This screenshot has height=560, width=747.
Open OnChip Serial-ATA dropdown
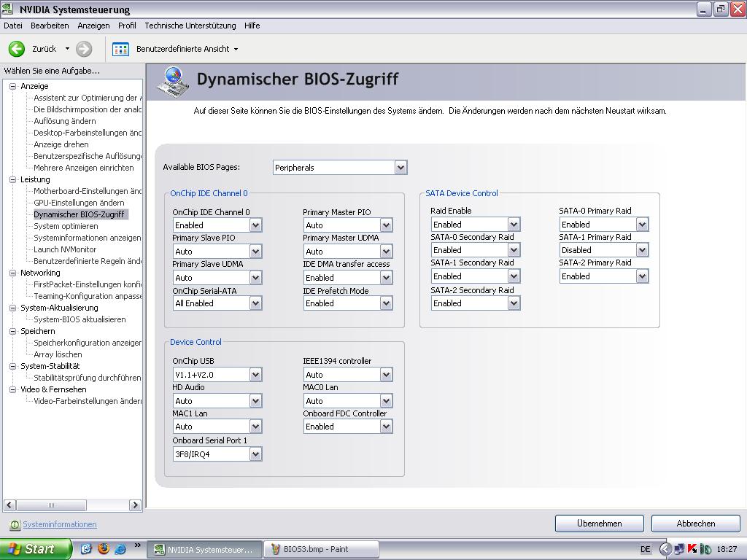(217, 303)
